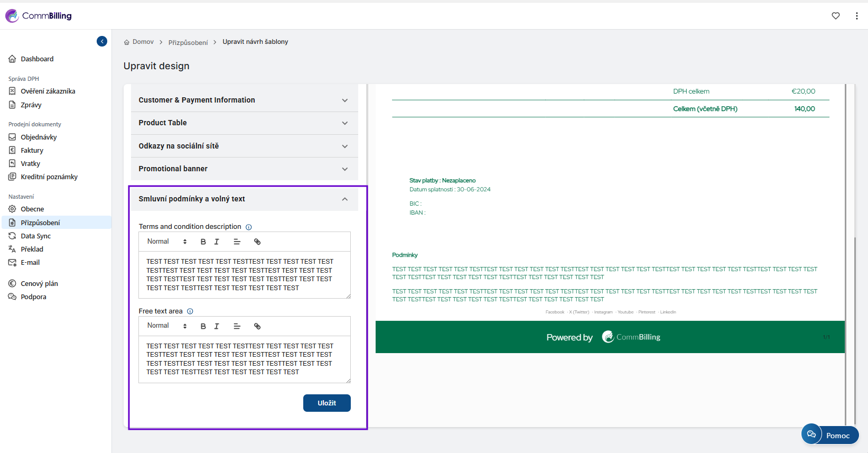Open Faktury in the sidebar menu
The image size is (868, 453).
point(32,150)
